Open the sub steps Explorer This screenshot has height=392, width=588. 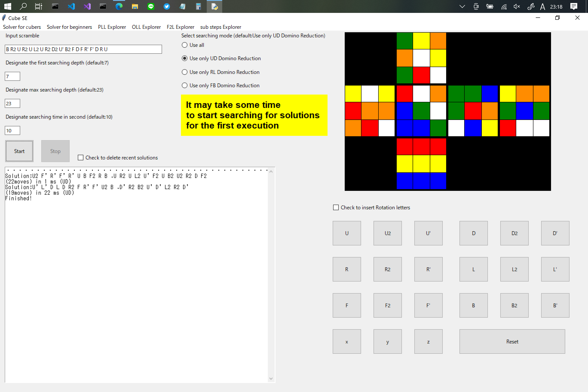click(x=220, y=27)
